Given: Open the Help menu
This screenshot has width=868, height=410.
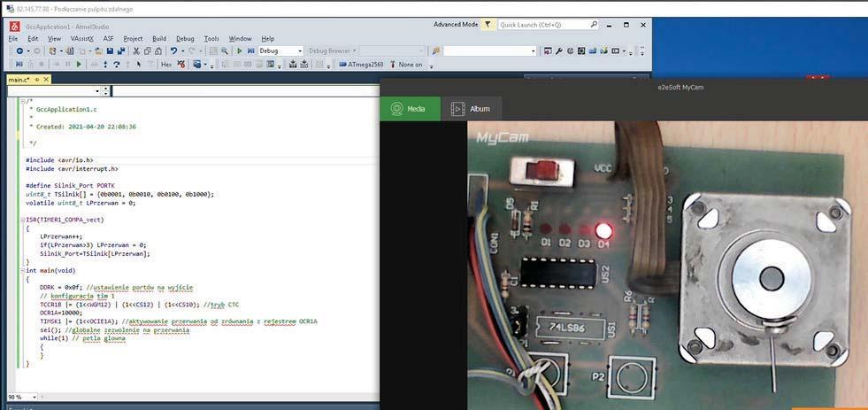Looking at the screenshot, I should click(x=267, y=39).
